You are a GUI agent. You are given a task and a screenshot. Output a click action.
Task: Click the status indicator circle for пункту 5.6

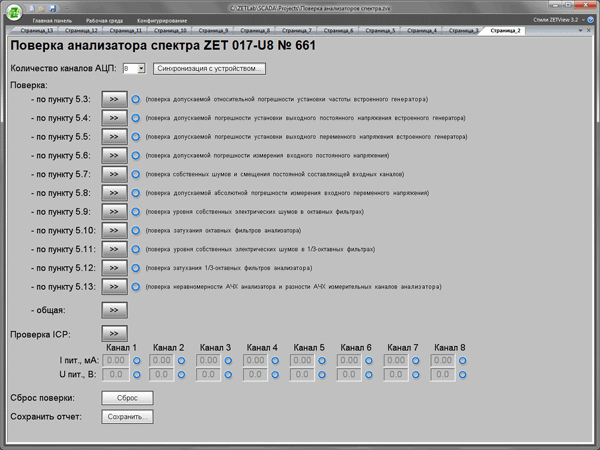pos(135,156)
